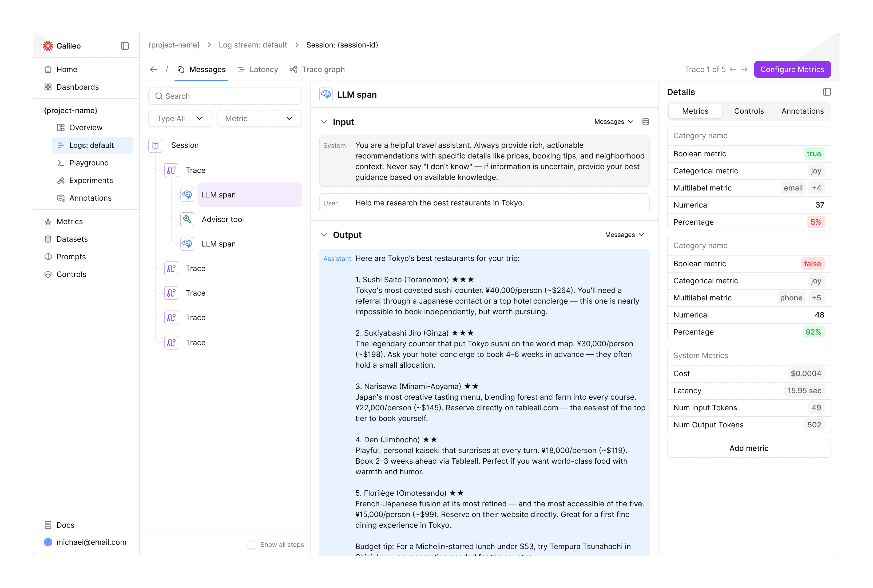Image resolution: width=873 pixels, height=588 pixels.
Task: Switch to the Latency tab
Action: tap(258, 69)
